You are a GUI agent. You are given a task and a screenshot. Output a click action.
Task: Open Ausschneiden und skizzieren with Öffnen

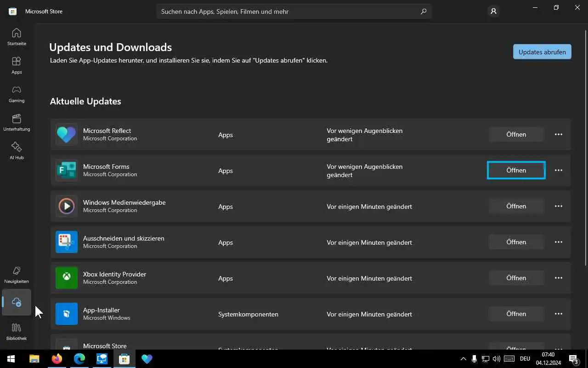pyautogui.click(x=516, y=242)
